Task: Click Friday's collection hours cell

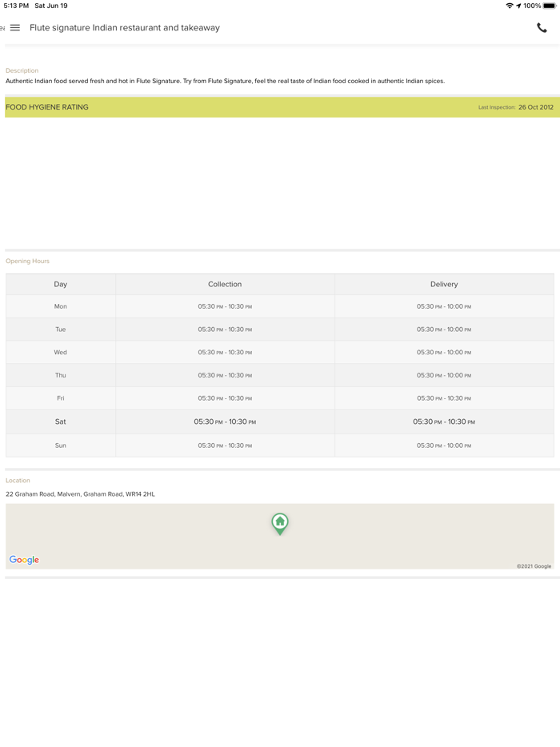Action: pyautogui.click(x=225, y=397)
